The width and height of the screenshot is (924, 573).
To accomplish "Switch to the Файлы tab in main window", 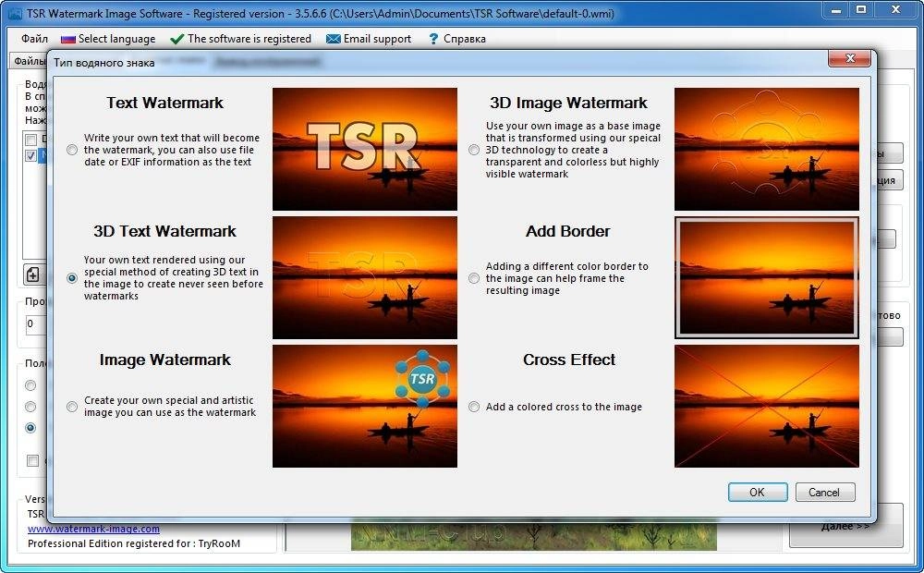I will point(30,61).
